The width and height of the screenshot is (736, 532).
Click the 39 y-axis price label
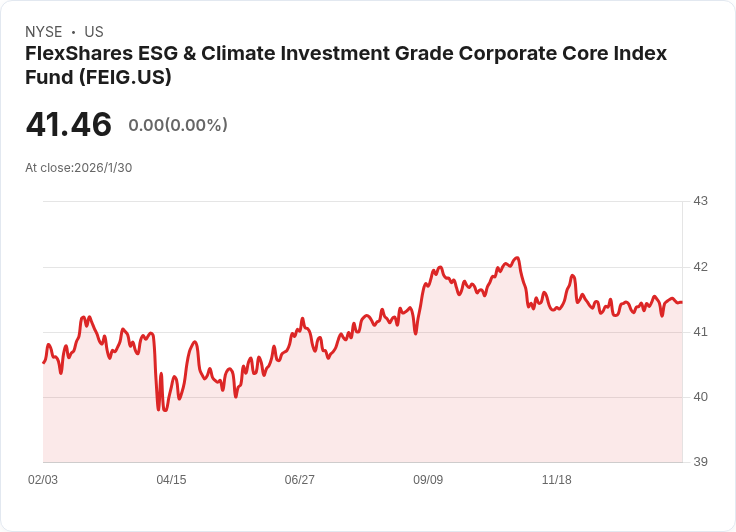point(700,462)
